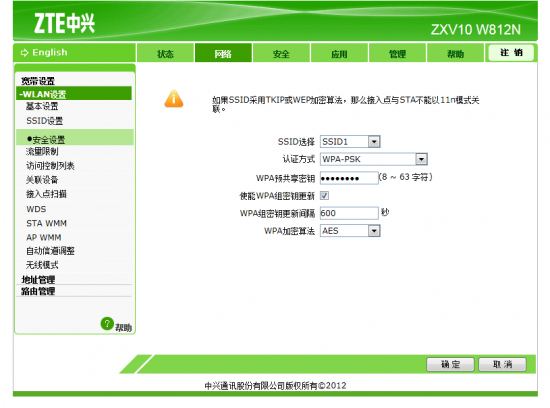Switch to the 应用 tab
550x408 pixels.
[x=339, y=53]
